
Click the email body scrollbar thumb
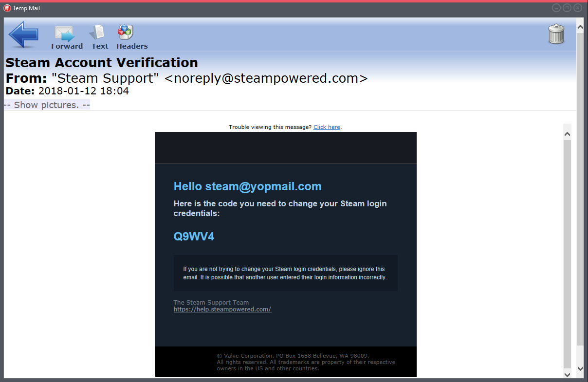567,253
